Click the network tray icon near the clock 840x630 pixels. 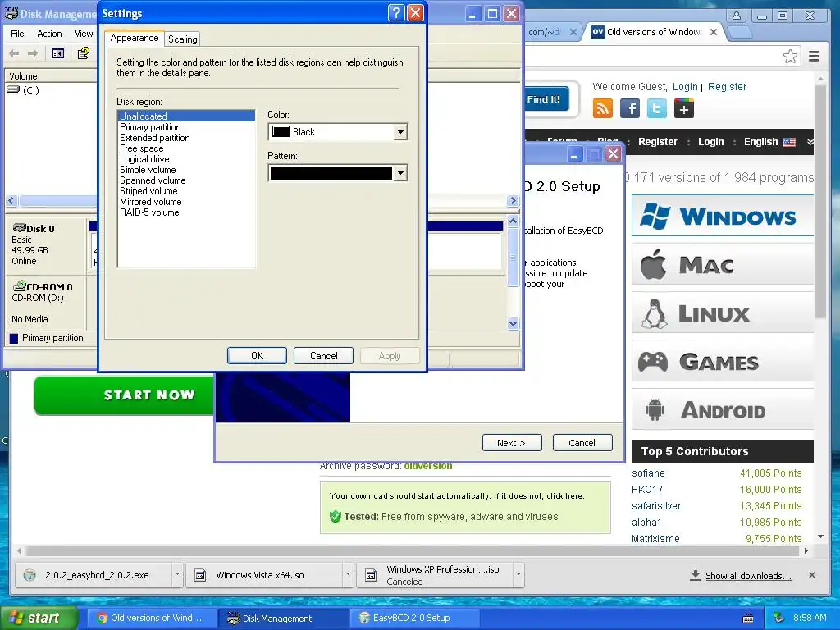pyautogui.click(x=778, y=618)
